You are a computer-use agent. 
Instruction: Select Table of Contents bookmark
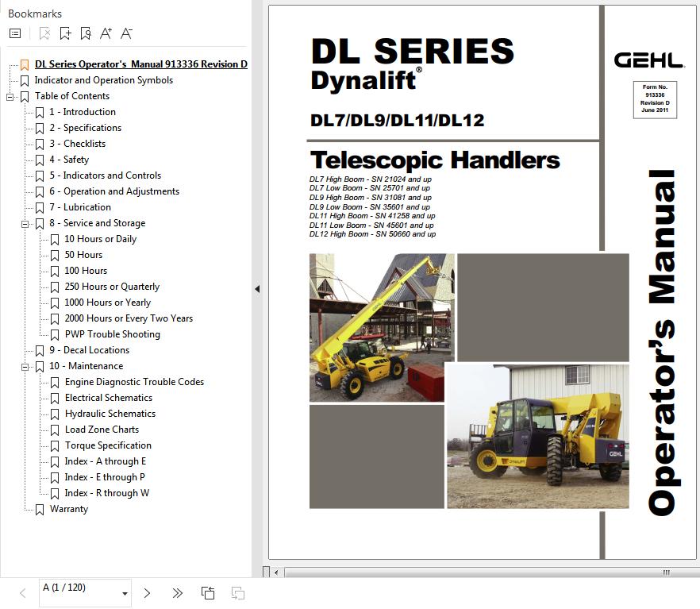click(x=72, y=96)
